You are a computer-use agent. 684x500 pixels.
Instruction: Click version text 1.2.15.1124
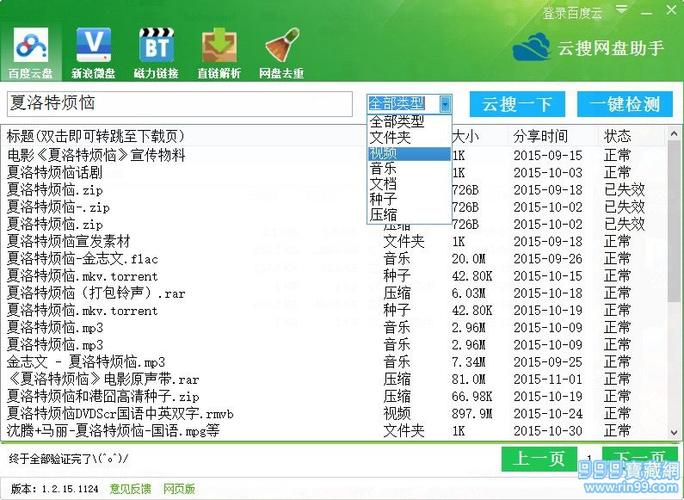[70, 489]
